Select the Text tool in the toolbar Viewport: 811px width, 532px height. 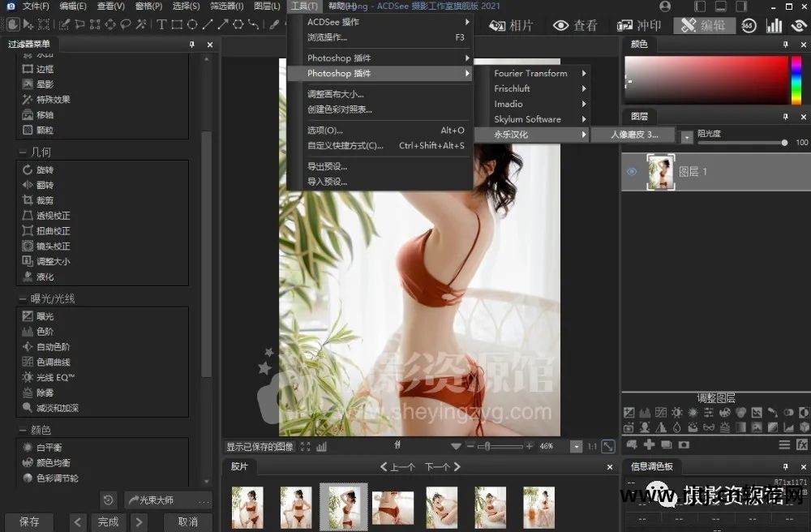tap(161, 24)
